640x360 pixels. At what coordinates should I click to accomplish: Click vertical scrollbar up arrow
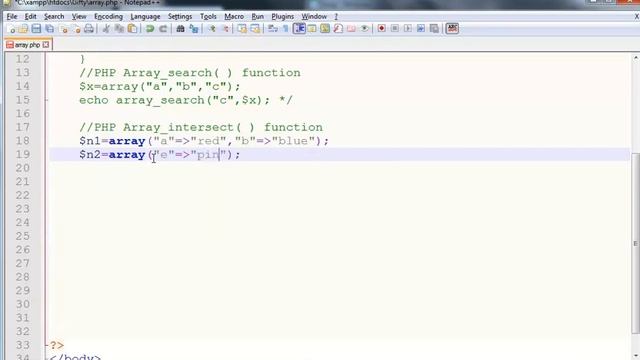pyautogui.click(x=636, y=58)
